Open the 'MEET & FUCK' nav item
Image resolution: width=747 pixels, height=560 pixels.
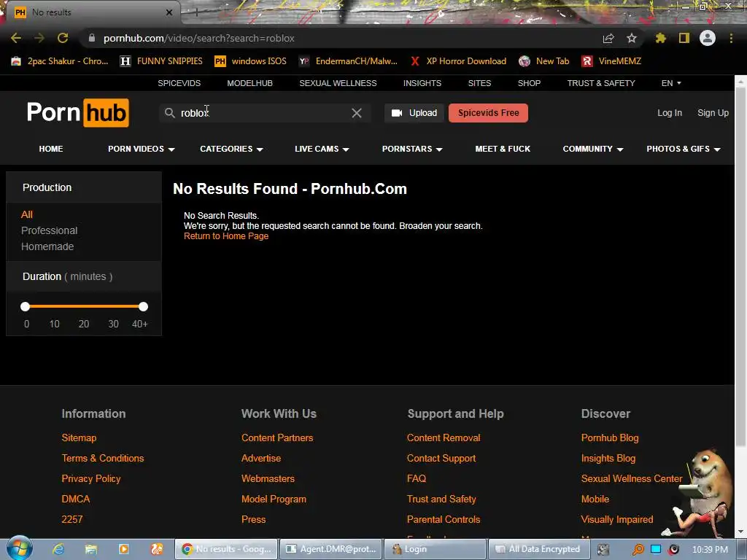click(503, 149)
